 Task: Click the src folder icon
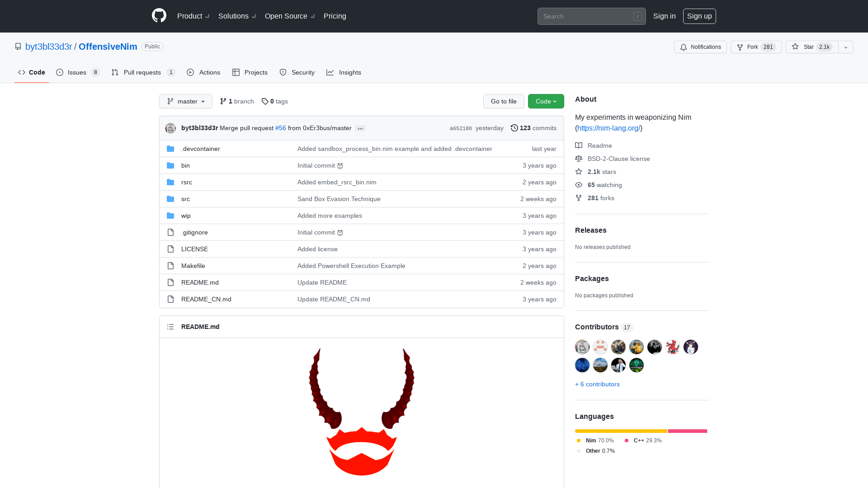(170, 199)
